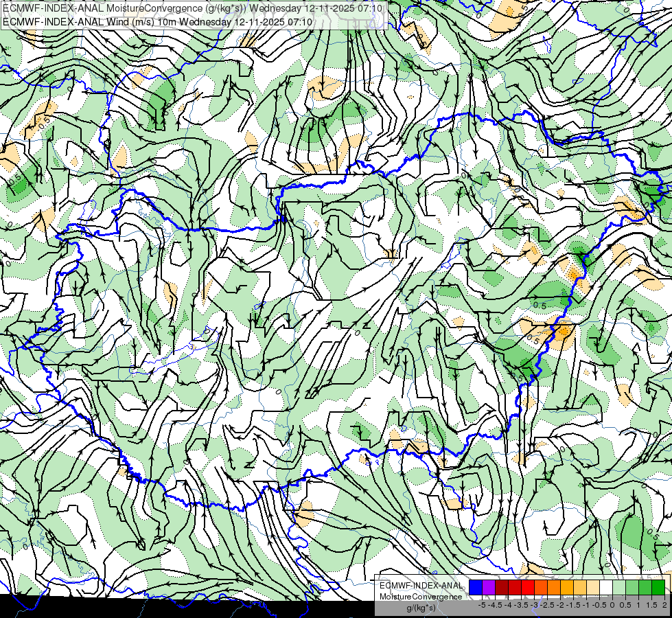Viewport: 672px width, 618px height.
Task: Click the palest green swatch between 0 and 0.5
Action: [x=619, y=587]
